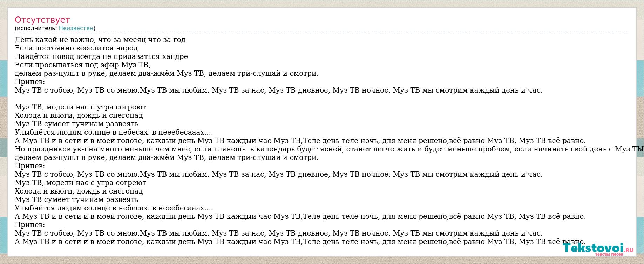Select line 'Если постоянно веселится народ'
Screen dimensions: 644x264
click(x=76, y=48)
